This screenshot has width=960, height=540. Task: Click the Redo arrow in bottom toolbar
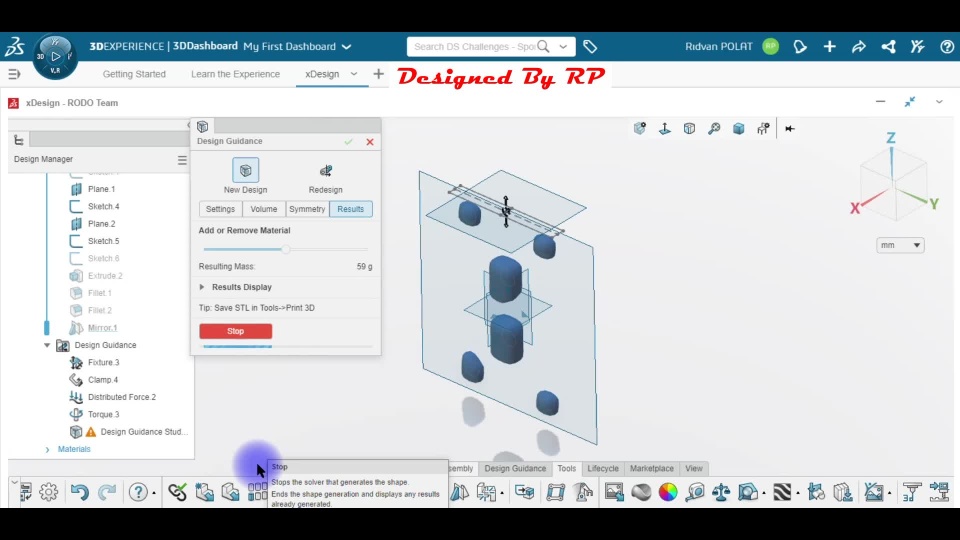(x=107, y=492)
